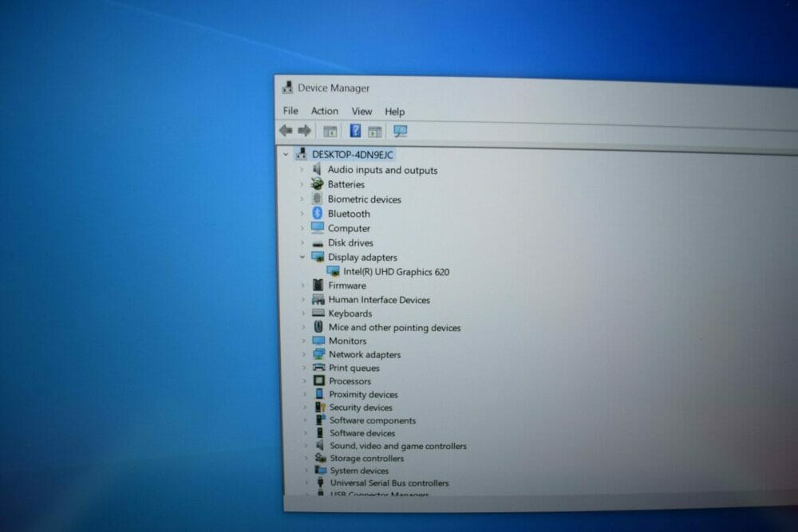Click the Show/Hide Console Tree toolbar icon
The width and height of the screenshot is (798, 532).
(x=330, y=132)
